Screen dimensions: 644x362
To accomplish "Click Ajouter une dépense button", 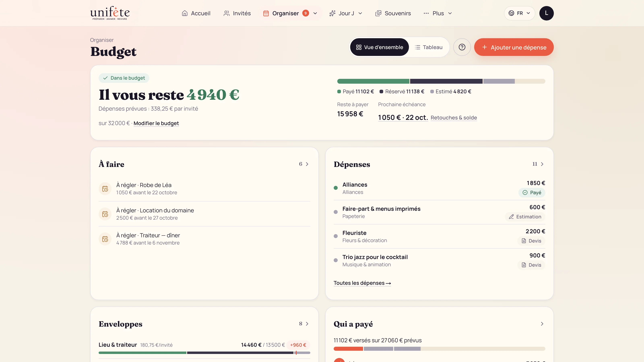I will click(514, 47).
